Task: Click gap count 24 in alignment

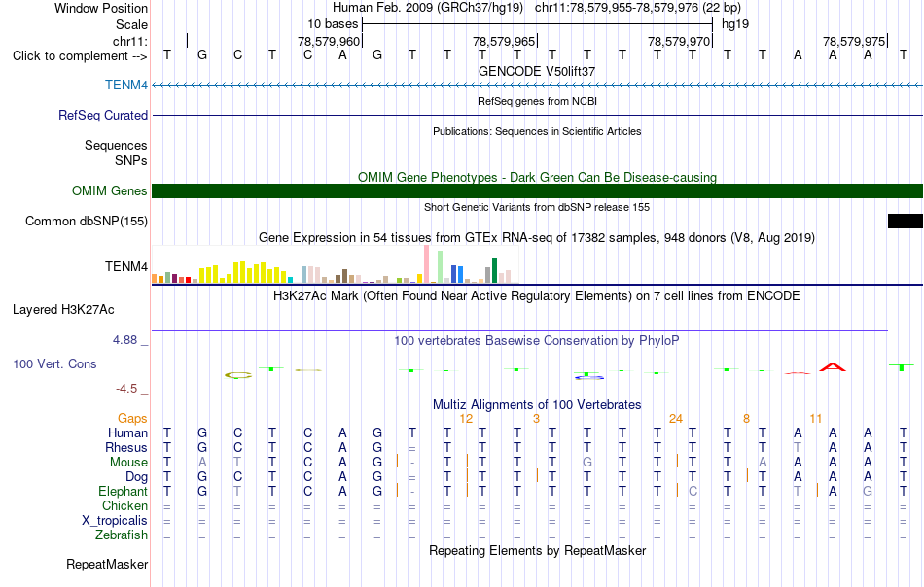Action: (x=676, y=419)
